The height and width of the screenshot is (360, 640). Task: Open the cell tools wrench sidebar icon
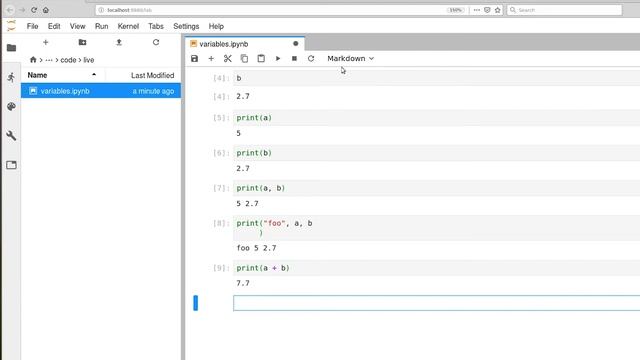11,136
